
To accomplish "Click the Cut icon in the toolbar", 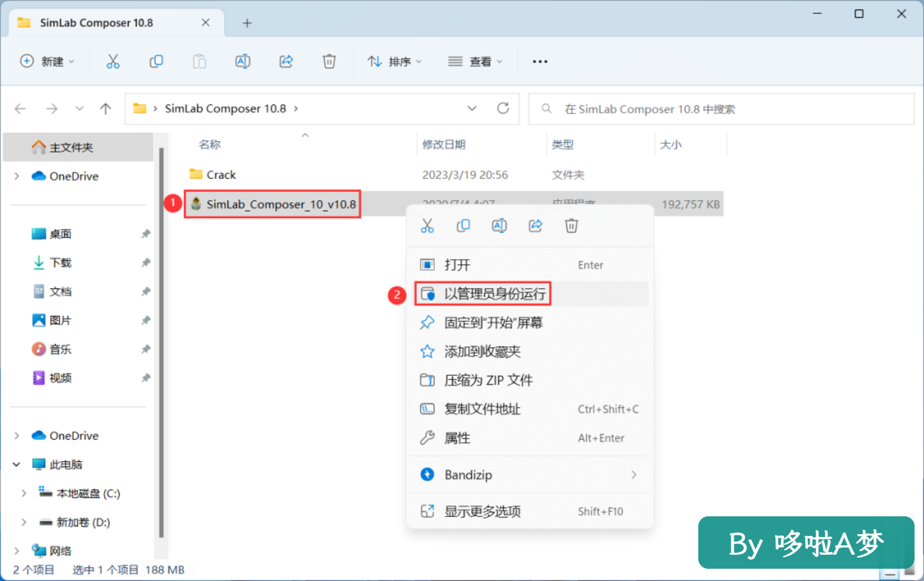I will pos(113,61).
